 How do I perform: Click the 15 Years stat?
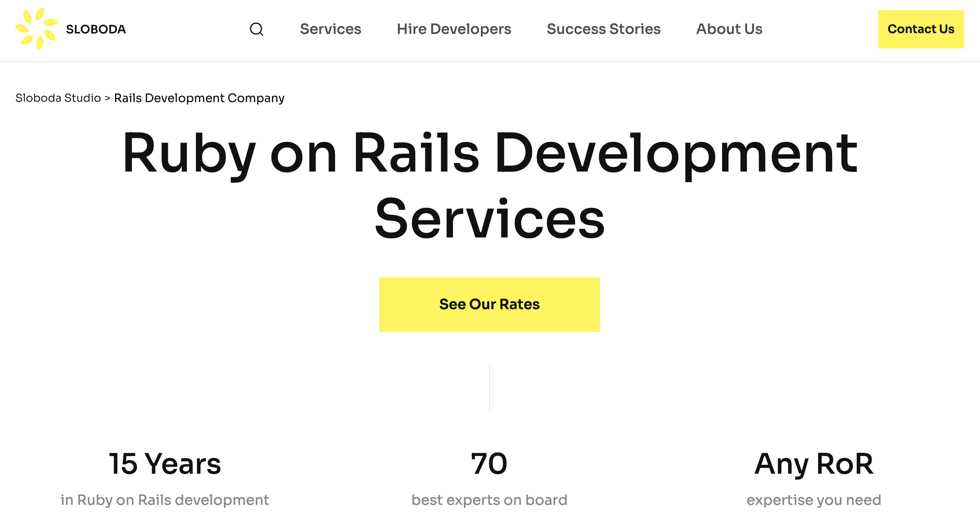[x=165, y=464]
